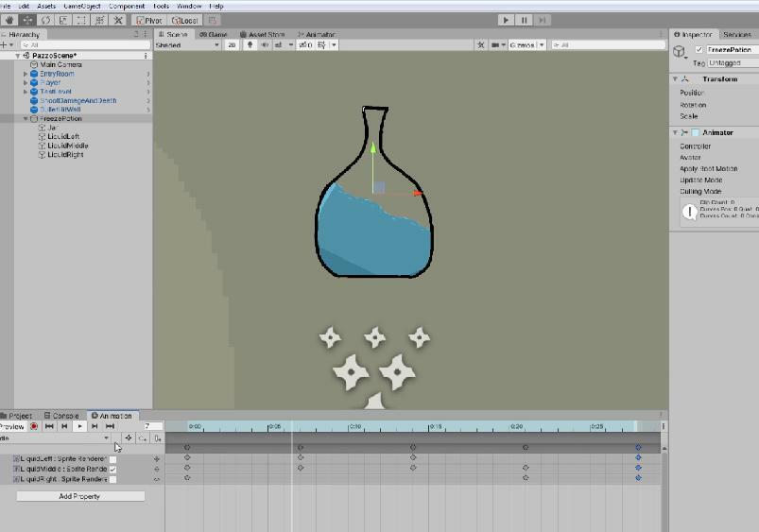Open the Shaded draw mode dropdown
This screenshot has height=532, width=759.
(183, 45)
